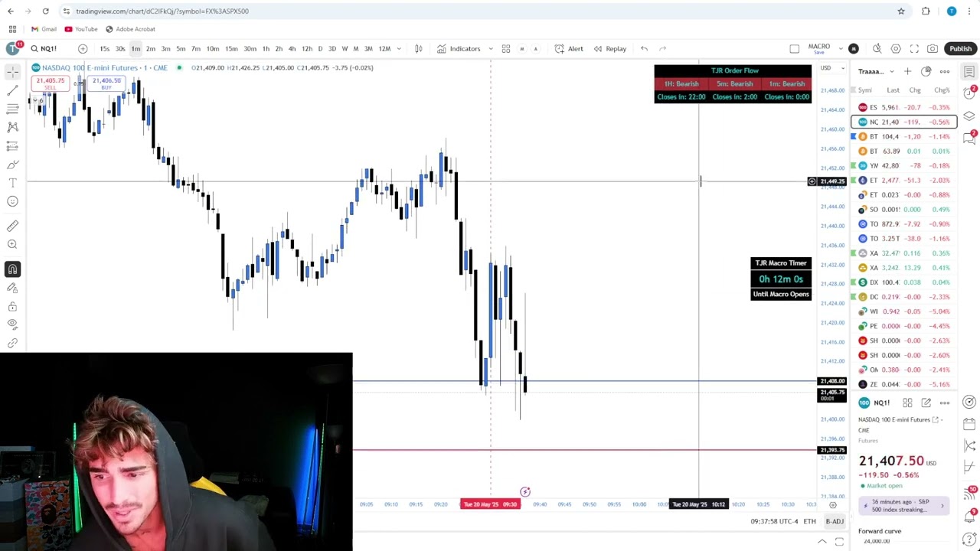This screenshot has height=551, width=980.
Task: Open the timezone 09:37:58 UTC-4 menu
Action: tap(773, 521)
